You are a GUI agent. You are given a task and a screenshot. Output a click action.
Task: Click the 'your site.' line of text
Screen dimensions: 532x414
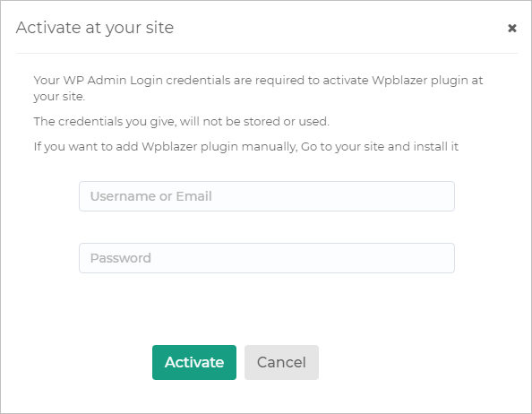pos(59,97)
